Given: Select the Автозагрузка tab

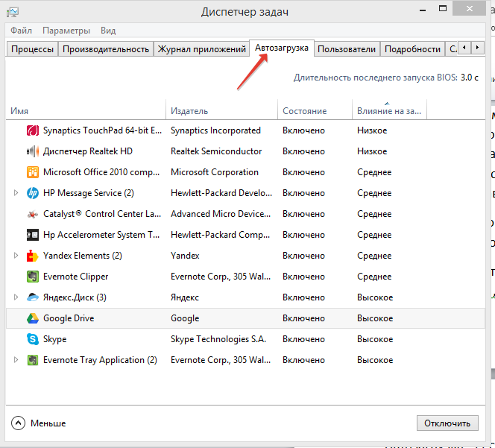Looking at the screenshot, I should (x=282, y=48).
